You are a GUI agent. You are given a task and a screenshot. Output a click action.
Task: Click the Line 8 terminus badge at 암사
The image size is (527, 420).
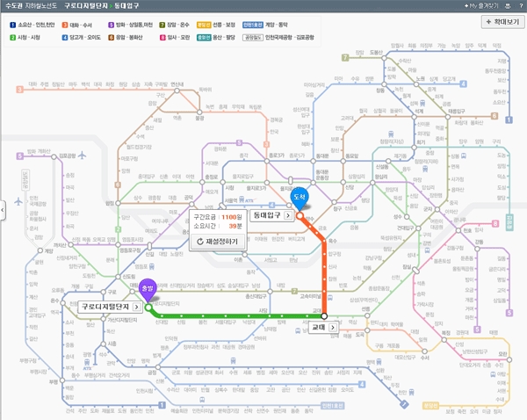(x=495, y=223)
